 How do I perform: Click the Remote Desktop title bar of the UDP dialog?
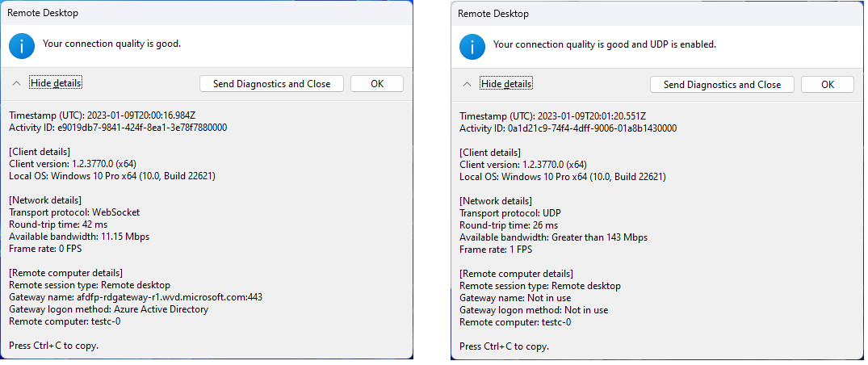coord(657,13)
